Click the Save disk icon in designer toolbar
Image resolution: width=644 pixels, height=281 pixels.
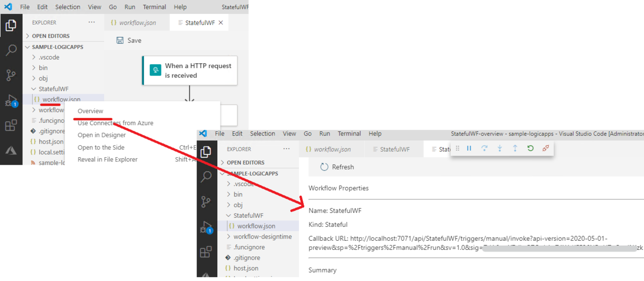point(120,40)
